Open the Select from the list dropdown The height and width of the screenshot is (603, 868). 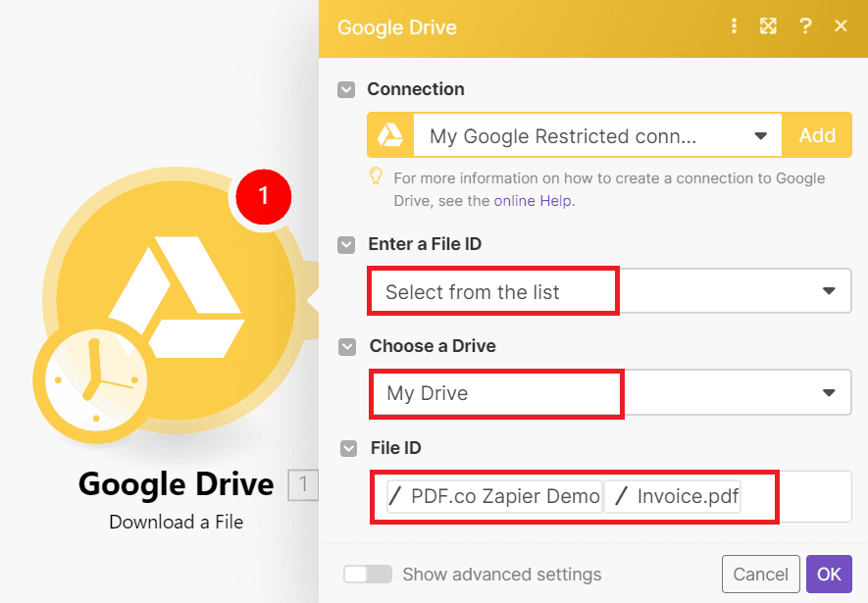829,291
